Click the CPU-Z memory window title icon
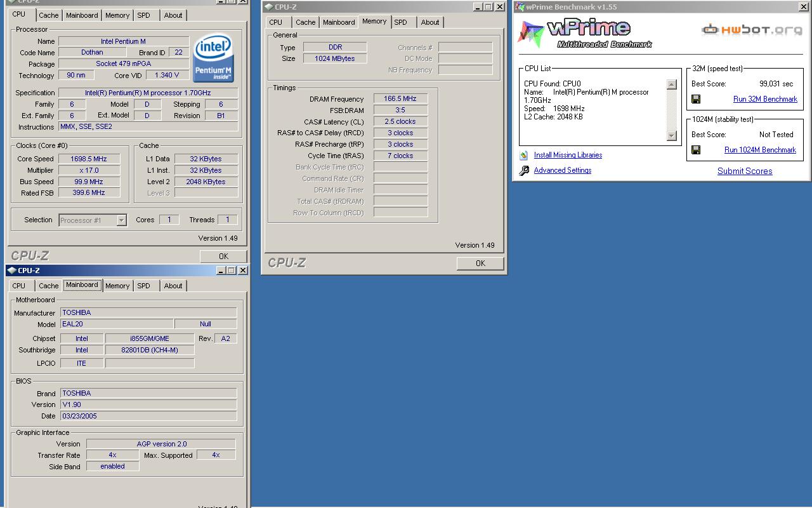 click(269, 7)
